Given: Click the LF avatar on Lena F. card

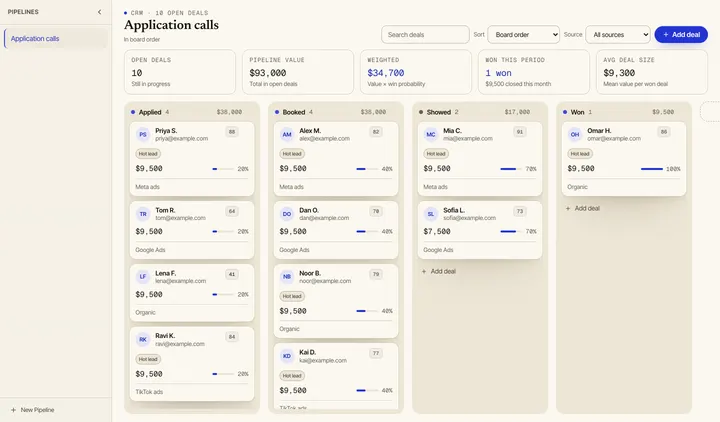Looking at the screenshot, I should click(x=143, y=276).
